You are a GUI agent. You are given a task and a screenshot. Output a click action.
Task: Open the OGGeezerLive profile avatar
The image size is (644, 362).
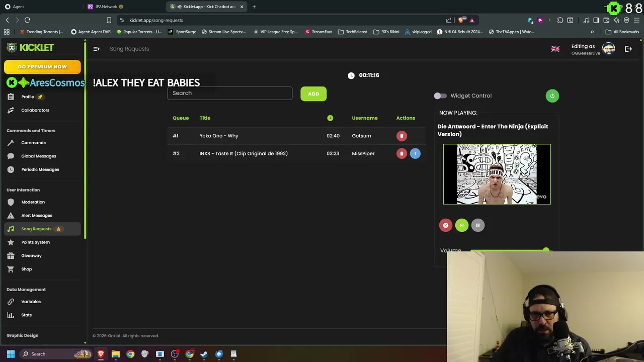[x=608, y=49]
